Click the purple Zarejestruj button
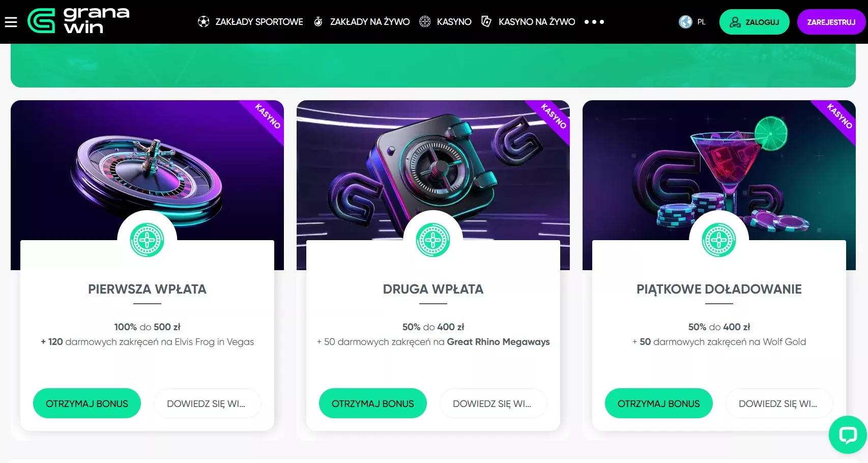Viewport: 868px width, 463px height. click(831, 22)
